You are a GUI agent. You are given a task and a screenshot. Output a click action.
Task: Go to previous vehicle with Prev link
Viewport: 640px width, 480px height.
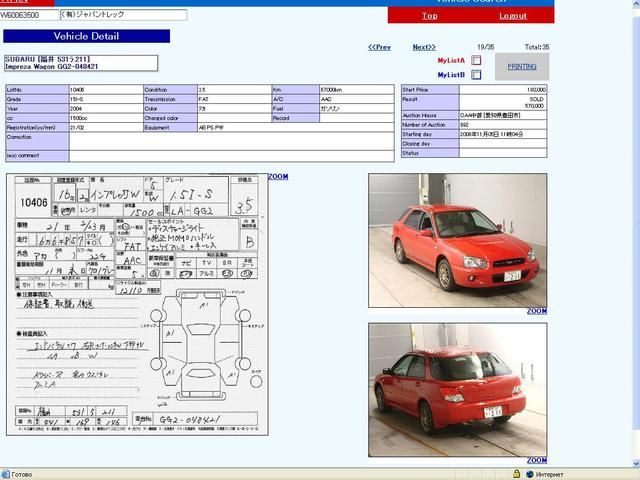(379, 47)
